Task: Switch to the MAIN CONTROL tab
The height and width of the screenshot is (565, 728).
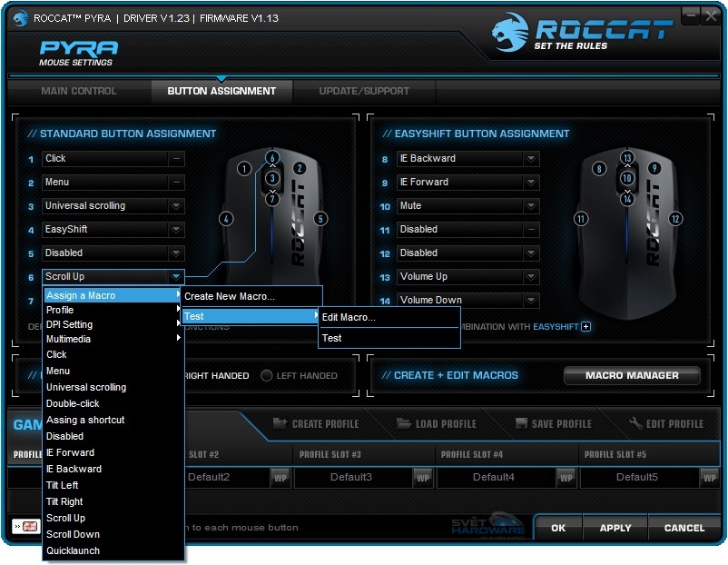Action: point(78,91)
